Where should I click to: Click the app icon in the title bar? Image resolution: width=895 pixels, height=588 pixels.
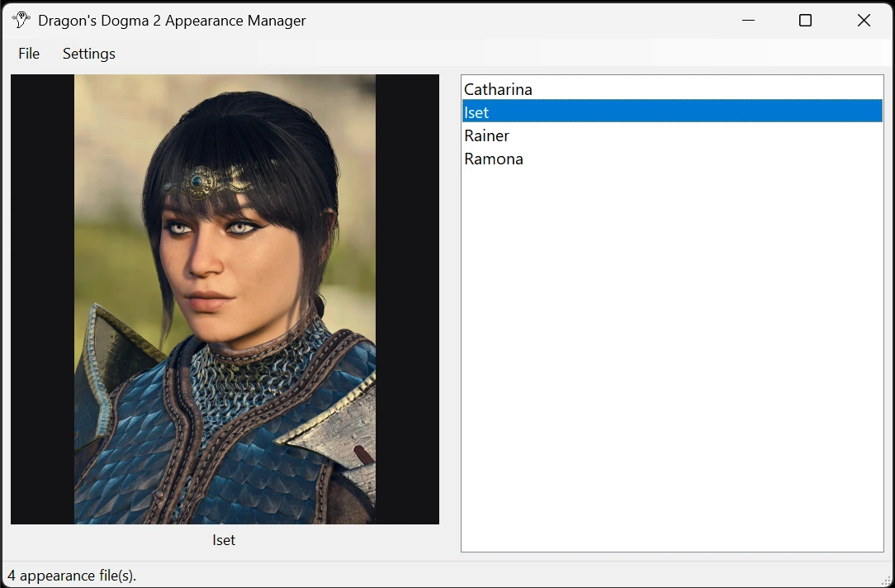coord(21,20)
